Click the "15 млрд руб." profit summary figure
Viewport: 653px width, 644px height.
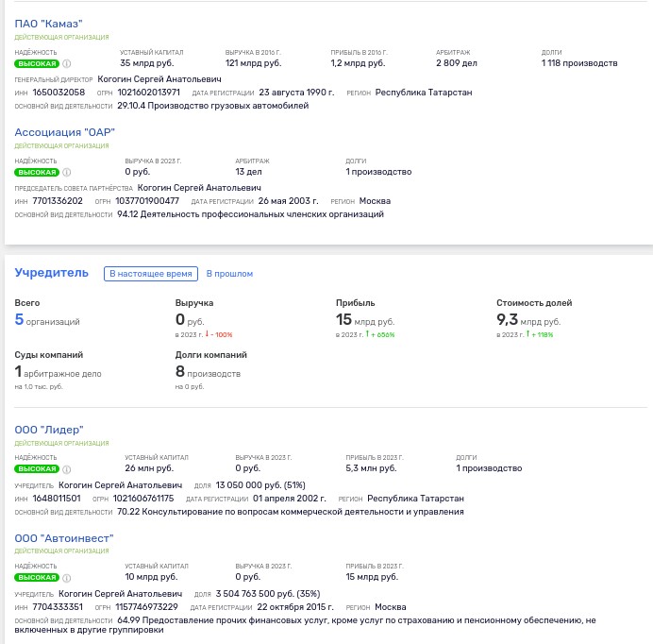pyautogui.click(x=365, y=320)
